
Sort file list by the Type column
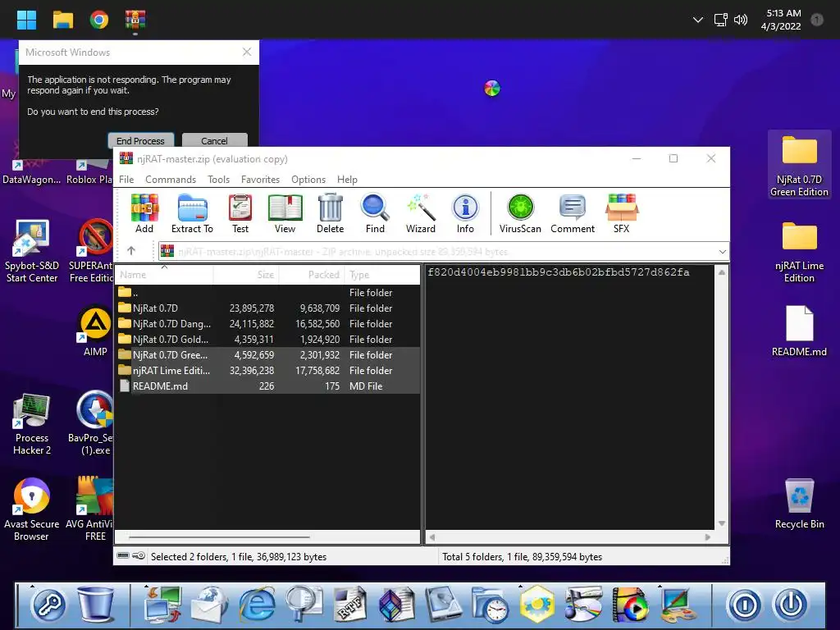[382, 275]
